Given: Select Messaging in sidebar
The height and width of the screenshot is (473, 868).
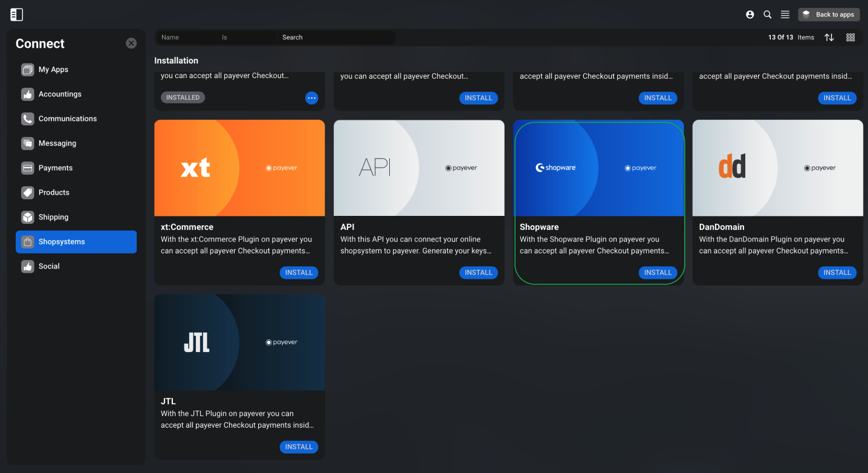Looking at the screenshot, I should (76, 143).
